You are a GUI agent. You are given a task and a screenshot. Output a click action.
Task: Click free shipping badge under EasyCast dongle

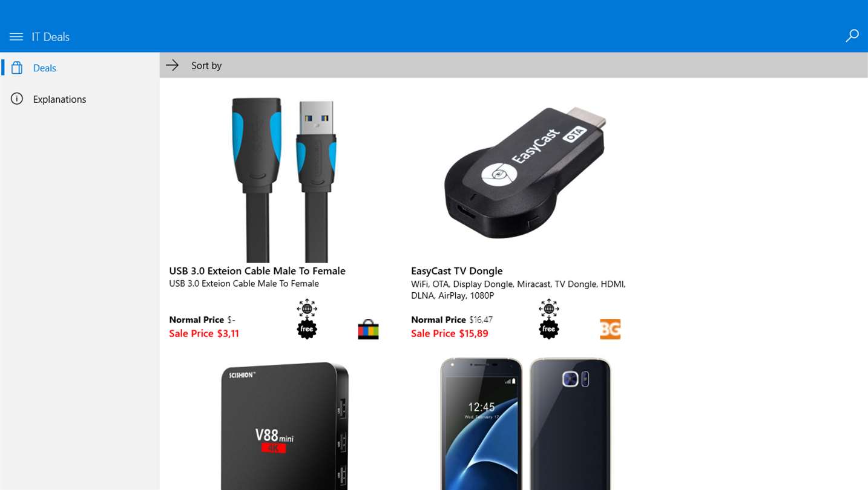(549, 319)
